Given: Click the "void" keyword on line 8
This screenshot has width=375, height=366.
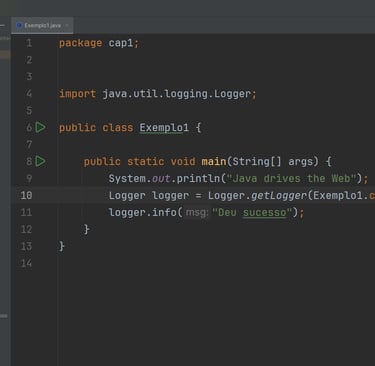Looking at the screenshot, I should point(183,162).
